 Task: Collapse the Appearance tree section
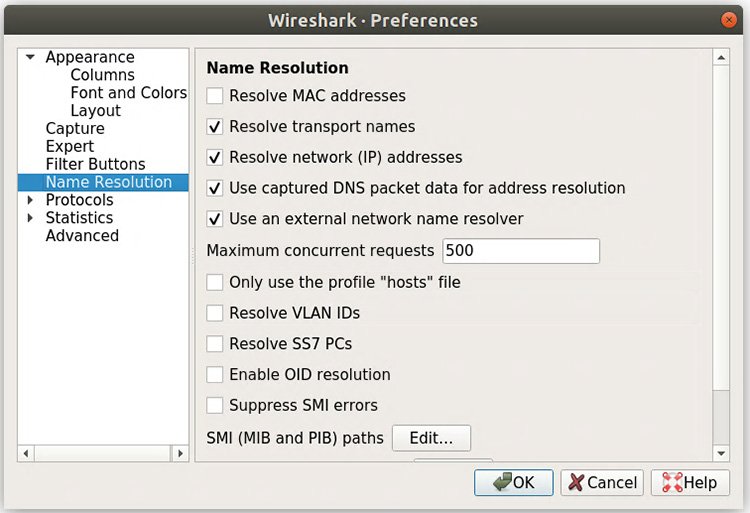point(31,58)
